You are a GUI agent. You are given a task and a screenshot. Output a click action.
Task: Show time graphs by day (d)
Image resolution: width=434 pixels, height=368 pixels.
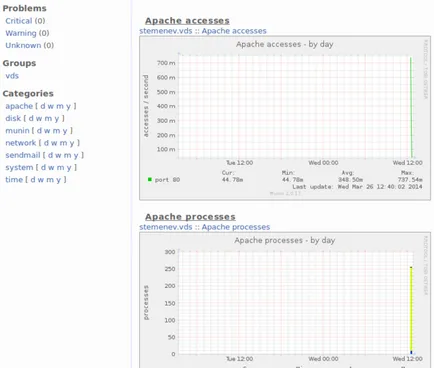33,180
